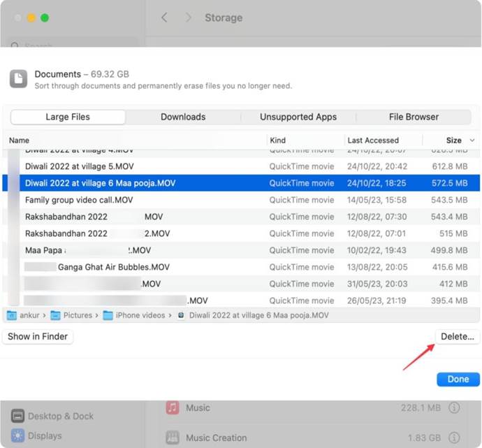Click the blue Done button
The image size is (482, 448).
pos(458,379)
